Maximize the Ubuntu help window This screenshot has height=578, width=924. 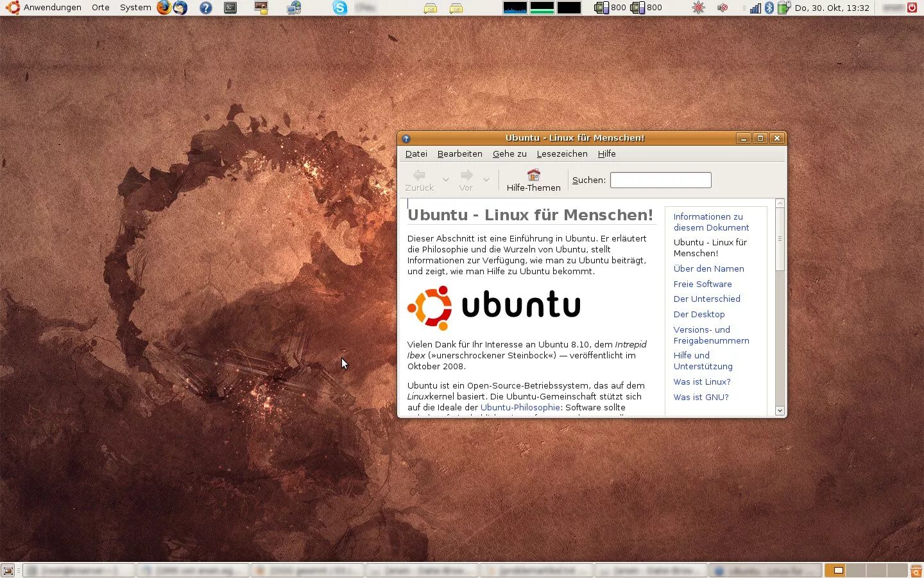pos(760,138)
